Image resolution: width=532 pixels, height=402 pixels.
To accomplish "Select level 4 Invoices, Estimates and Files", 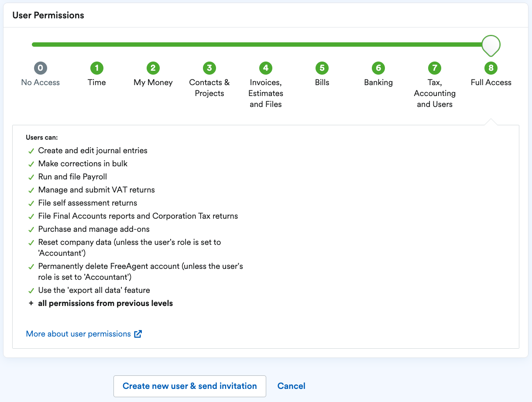I will [x=265, y=68].
